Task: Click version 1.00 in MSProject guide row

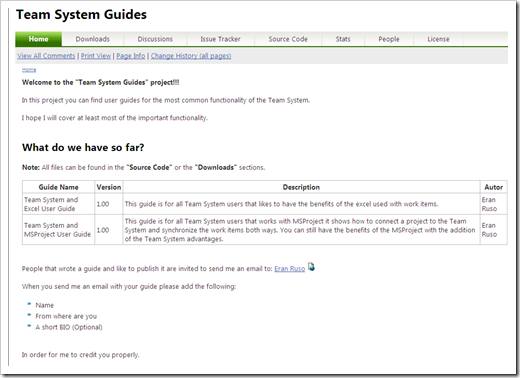Action: (109, 230)
